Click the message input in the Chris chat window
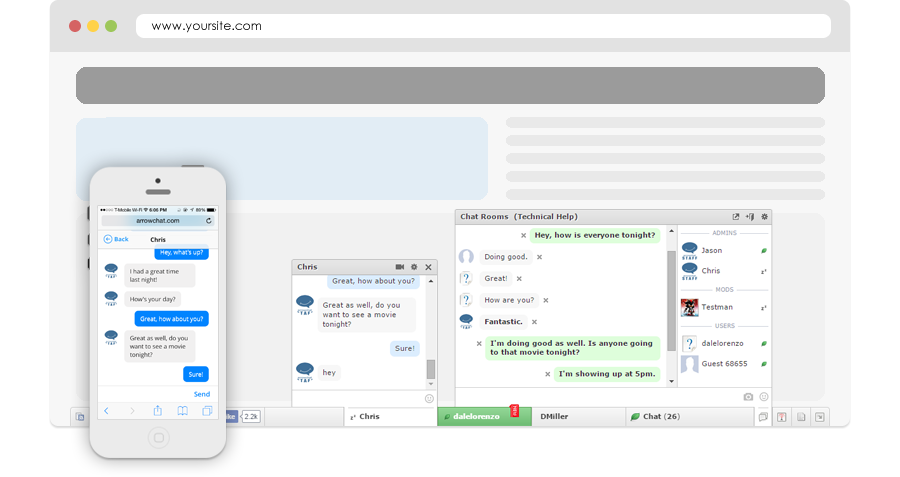 (358, 398)
